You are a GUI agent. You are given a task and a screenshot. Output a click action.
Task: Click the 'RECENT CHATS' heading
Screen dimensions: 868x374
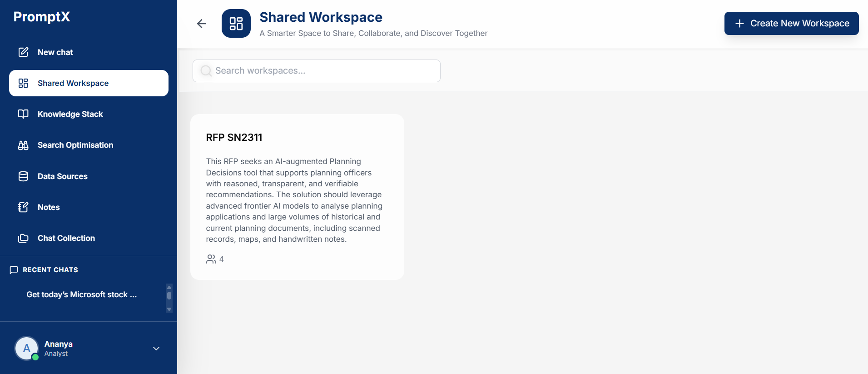pos(50,270)
